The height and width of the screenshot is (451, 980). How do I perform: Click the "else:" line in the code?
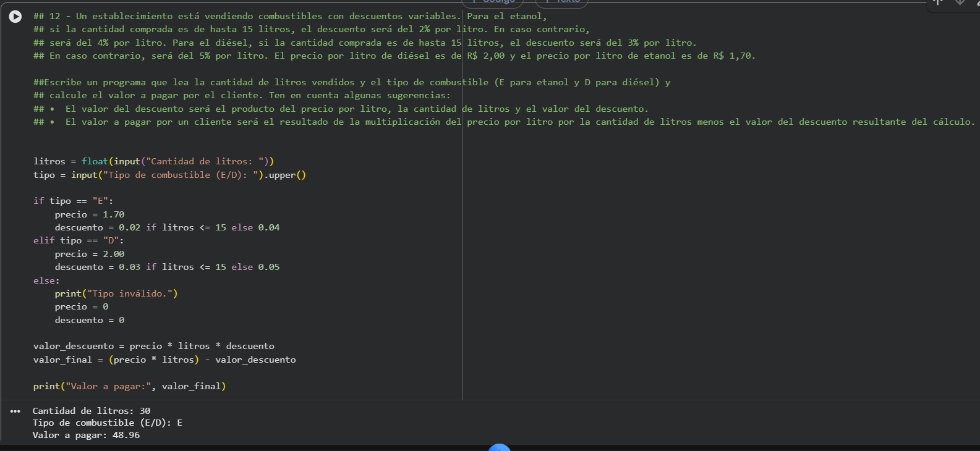[46, 281]
